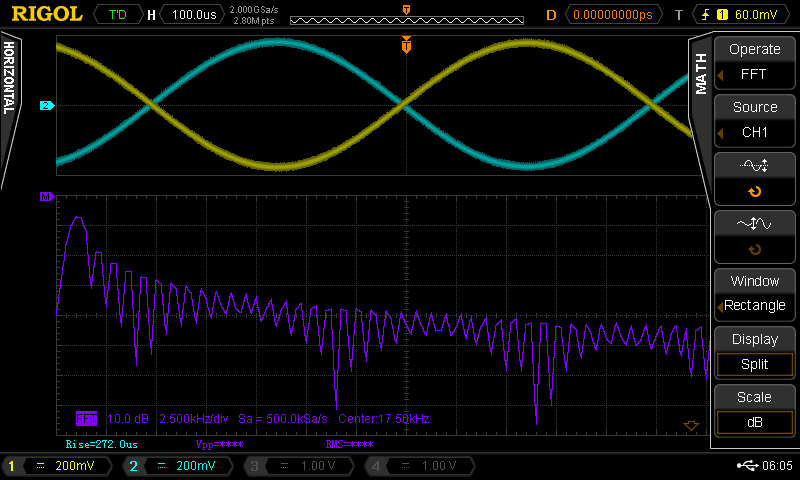Click the H horizontal label
The width and height of the screenshot is (800, 480).
[x=151, y=15]
